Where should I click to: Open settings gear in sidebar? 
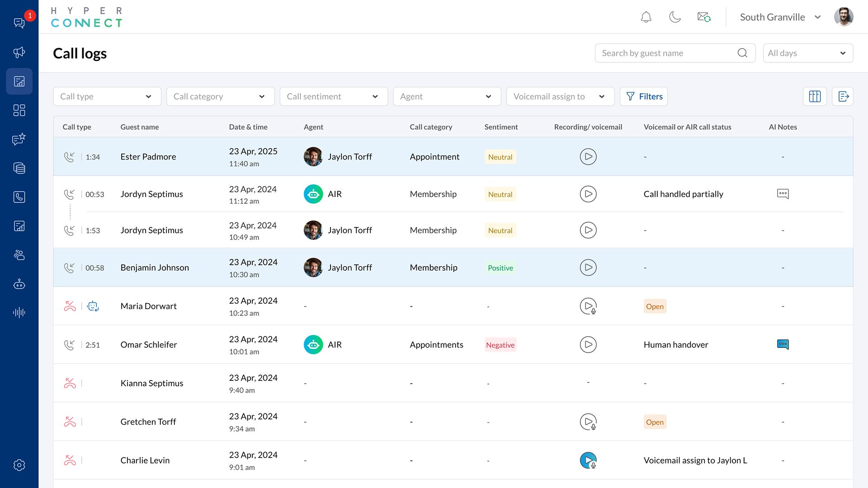(19, 465)
